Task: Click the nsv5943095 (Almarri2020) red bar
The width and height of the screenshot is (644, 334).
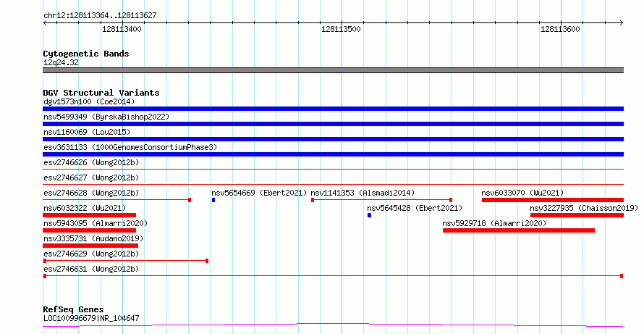Action: click(90, 230)
